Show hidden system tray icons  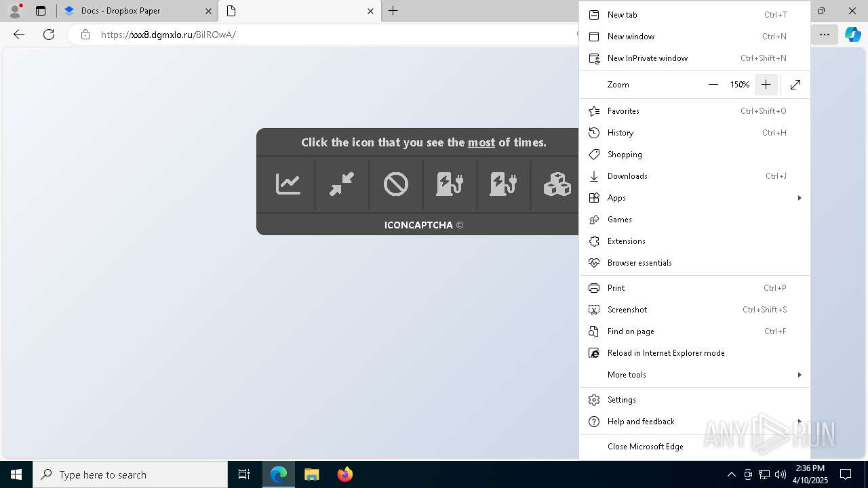tap(731, 474)
